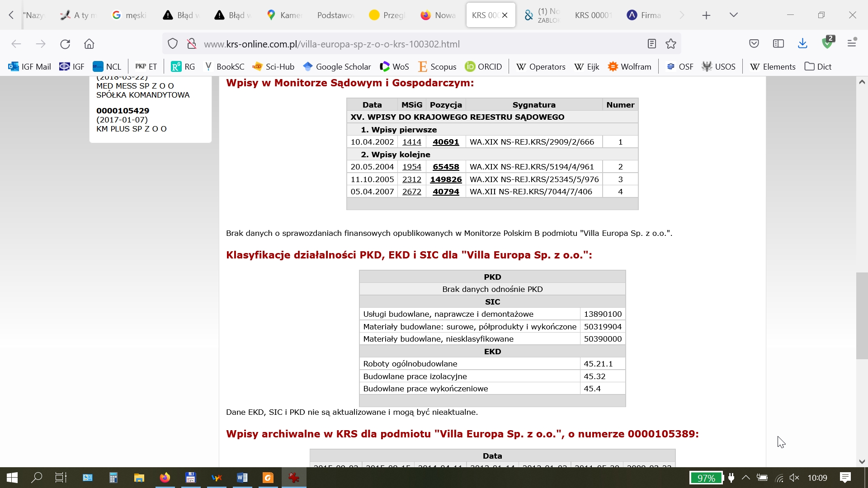Open File Explorer from taskbar
This screenshot has width=868, height=488.
(139, 478)
